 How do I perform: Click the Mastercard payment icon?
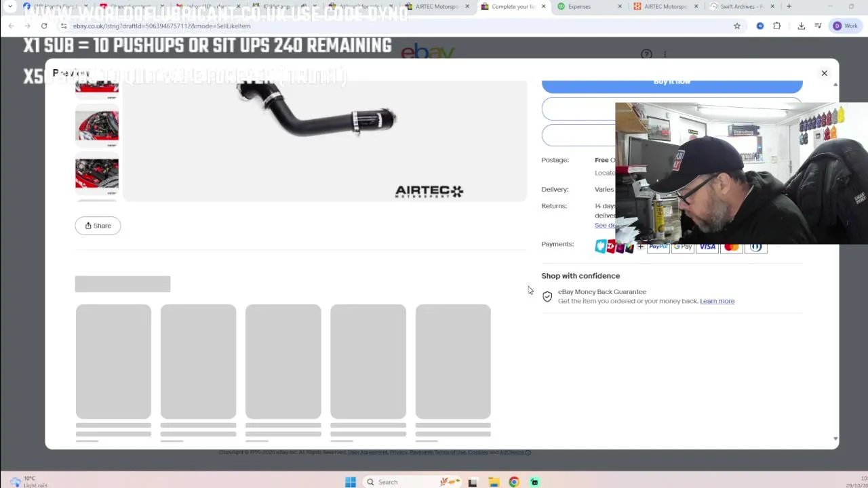point(732,247)
